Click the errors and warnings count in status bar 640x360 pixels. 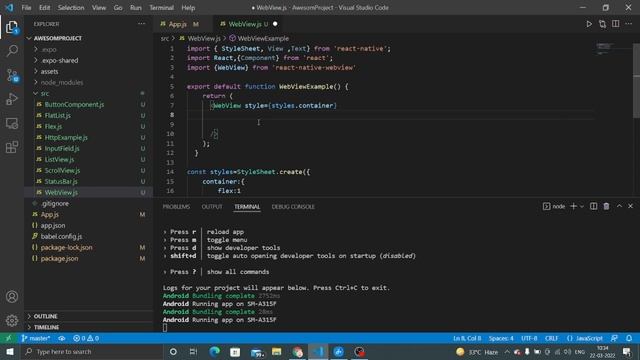click(x=86, y=338)
